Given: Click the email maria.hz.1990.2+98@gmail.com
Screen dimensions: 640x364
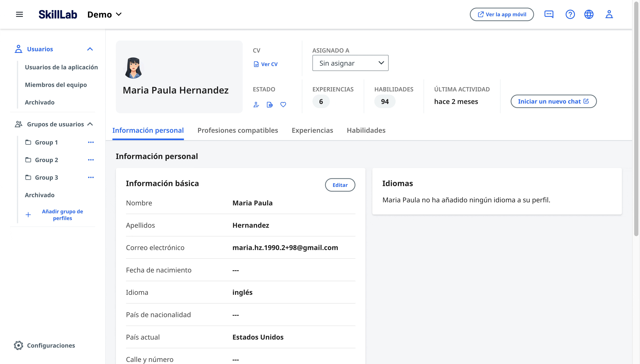Looking at the screenshot, I should coord(285,248).
